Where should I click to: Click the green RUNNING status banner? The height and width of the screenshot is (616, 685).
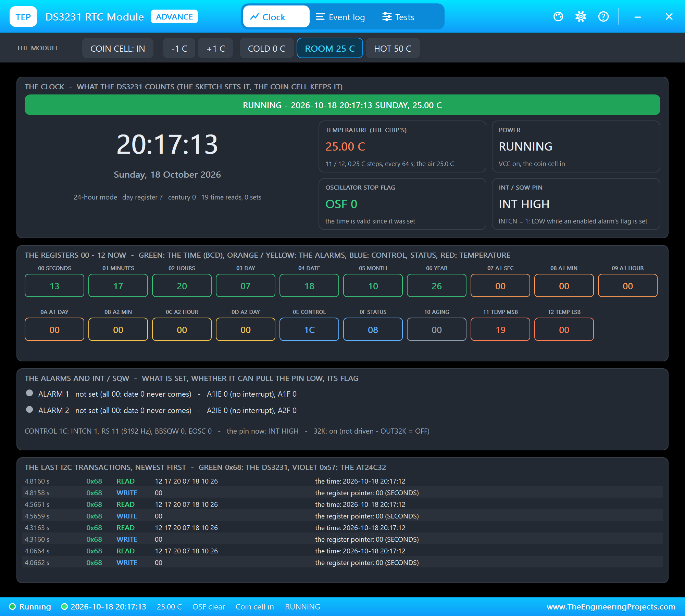coord(342,105)
